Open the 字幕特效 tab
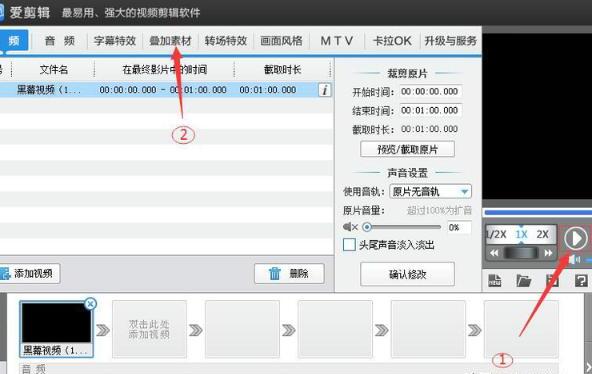592x374 pixels. [x=115, y=41]
